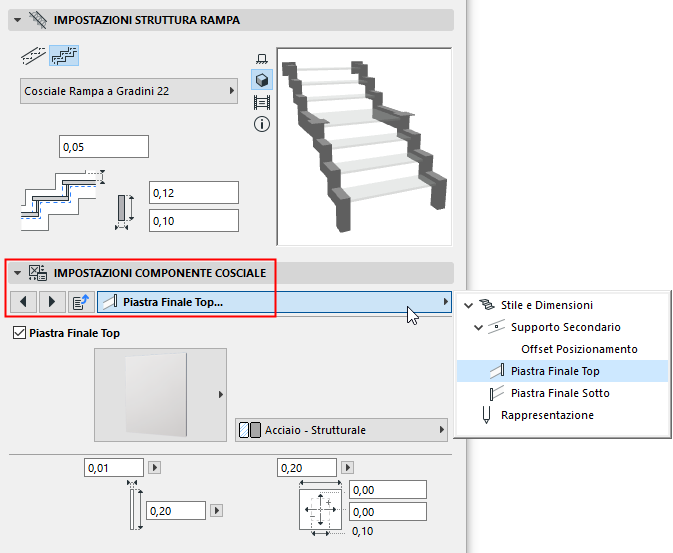Open arrow menu next to plate width 0,20
The height and width of the screenshot is (553, 673).
[347, 468]
